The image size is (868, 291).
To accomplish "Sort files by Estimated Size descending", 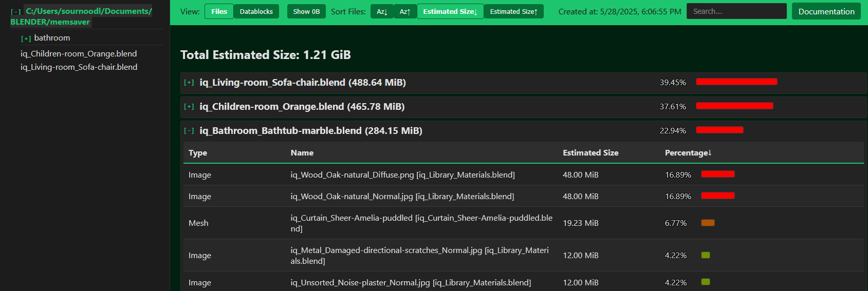I will coord(450,11).
